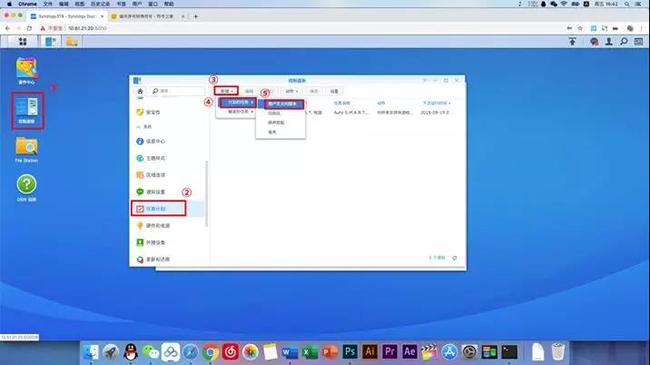Click Control Panel home icon
Viewport: 650px width, 365px height.
tap(140, 91)
